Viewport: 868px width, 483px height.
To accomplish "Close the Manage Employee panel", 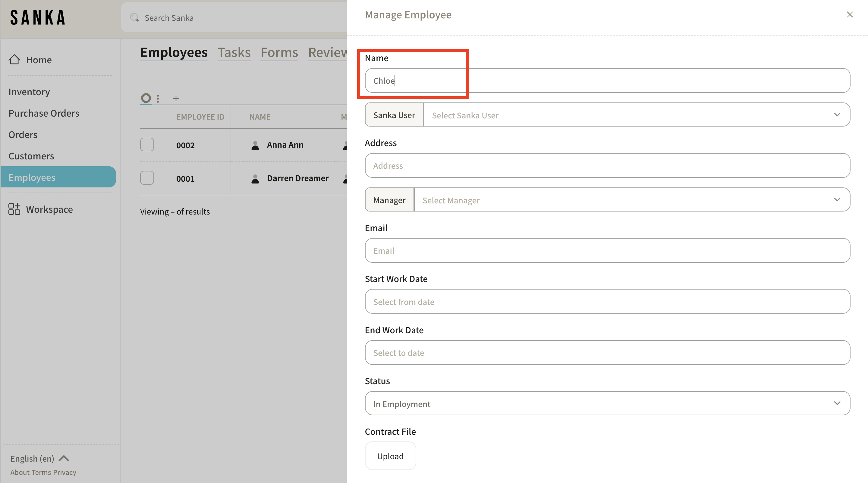I will point(850,14).
